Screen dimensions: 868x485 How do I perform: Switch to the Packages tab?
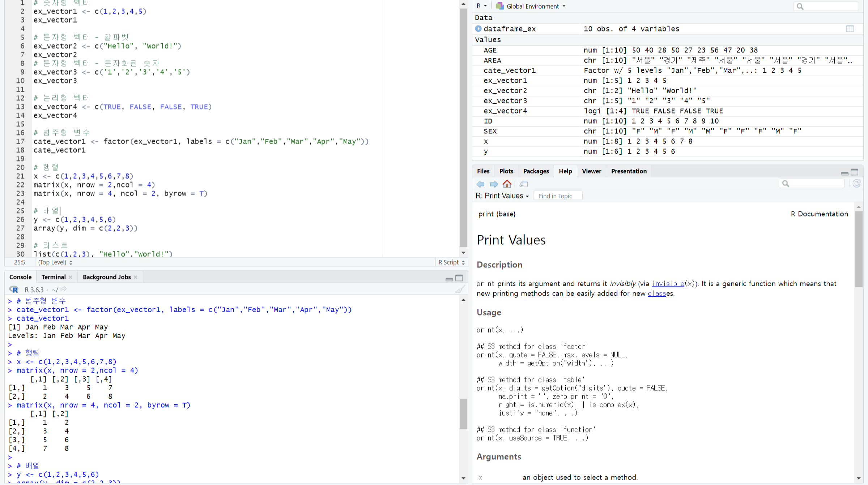point(536,171)
